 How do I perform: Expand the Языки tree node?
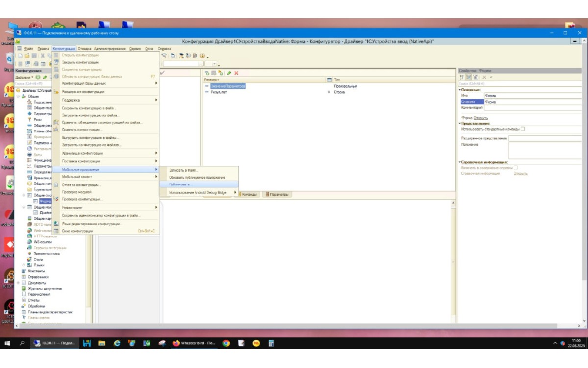24,265
